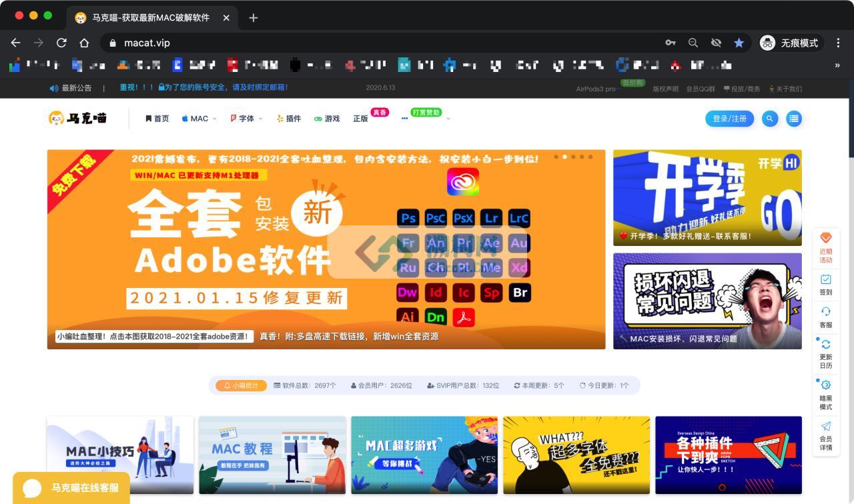Click the password key icon in address bar
This screenshot has width=854, height=504.
tap(671, 43)
